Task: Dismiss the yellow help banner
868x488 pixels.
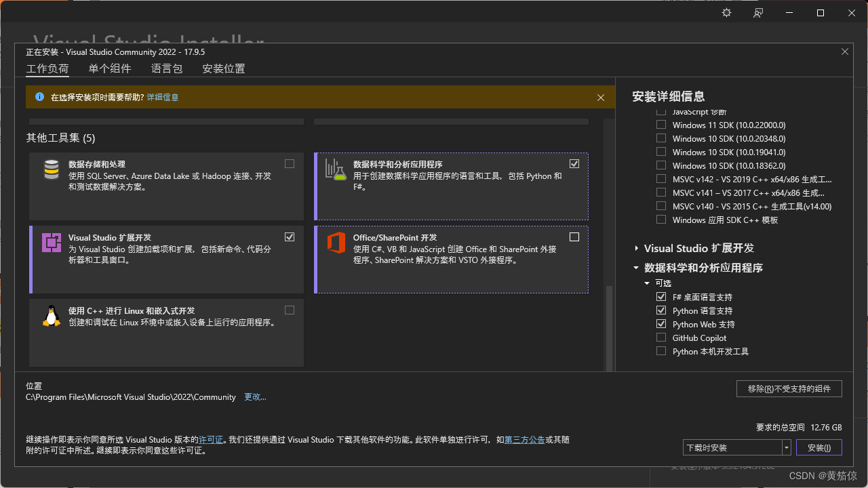Action: point(601,98)
